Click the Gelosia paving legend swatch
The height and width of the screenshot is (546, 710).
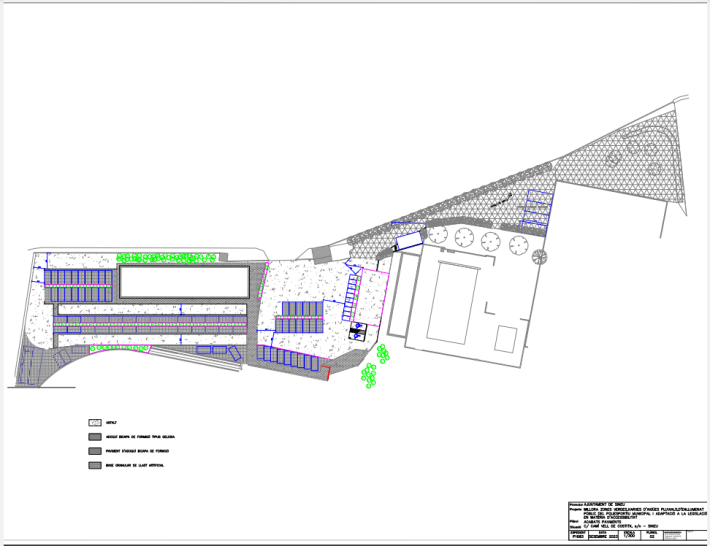(x=96, y=437)
